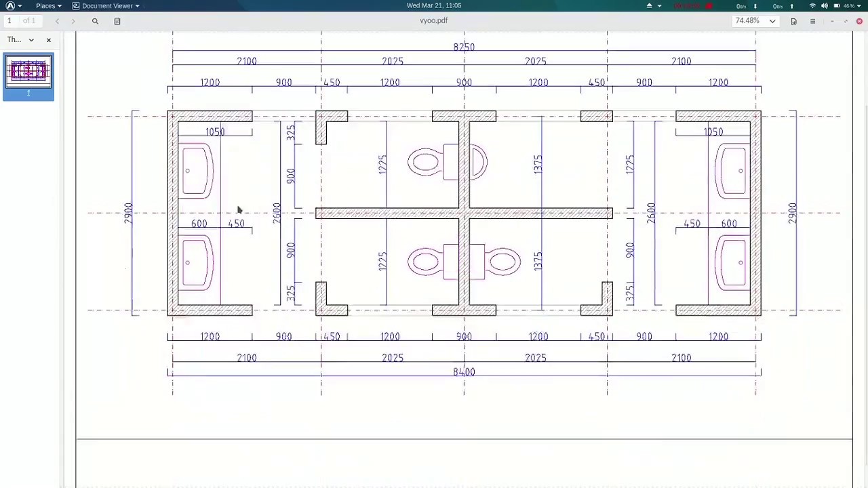Open the clock showing Wed Mar 21, 11:05
Screen dimensions: 868x488
click(x=434, y=5)
